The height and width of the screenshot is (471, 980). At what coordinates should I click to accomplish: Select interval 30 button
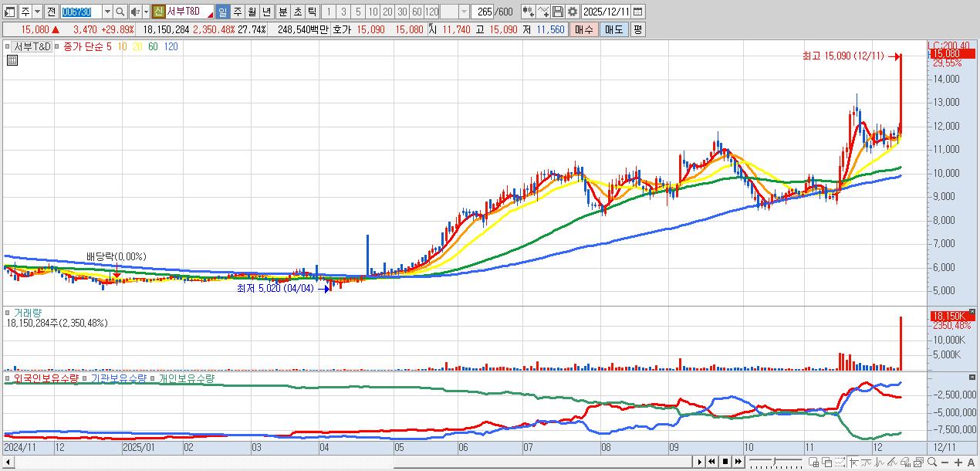click(x=402, y=12)
